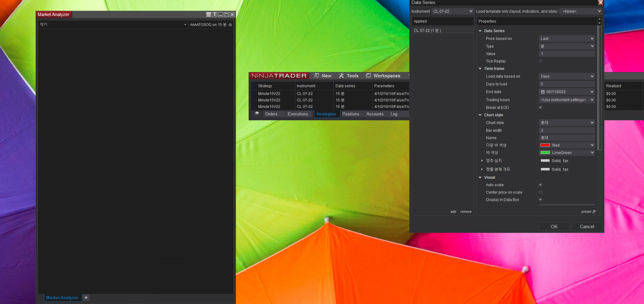This screenshot has width=644, height=304.
Task: Close the Market Analyzer window
Action: pyautogui.click(x=232, y=15)
